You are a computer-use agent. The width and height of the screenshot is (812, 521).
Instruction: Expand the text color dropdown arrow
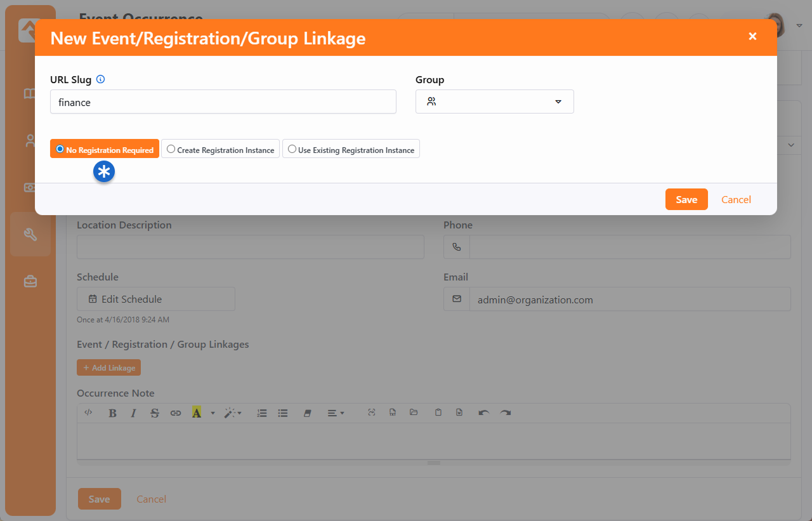pyautogui.click(x=213, y=413)
